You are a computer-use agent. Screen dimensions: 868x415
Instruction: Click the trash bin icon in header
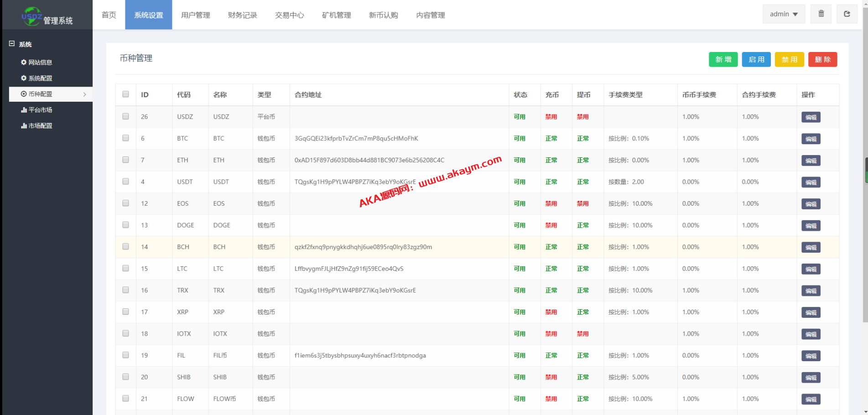coord(821,14)
